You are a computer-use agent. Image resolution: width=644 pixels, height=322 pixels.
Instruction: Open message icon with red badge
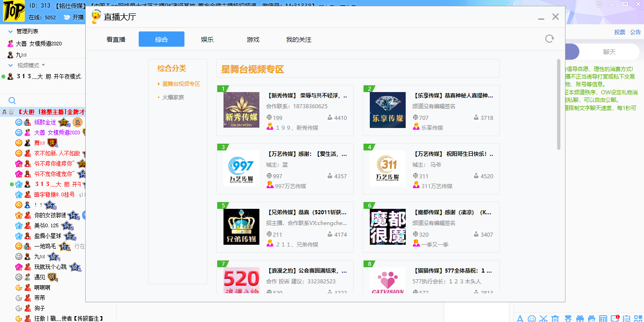(615, 318)
